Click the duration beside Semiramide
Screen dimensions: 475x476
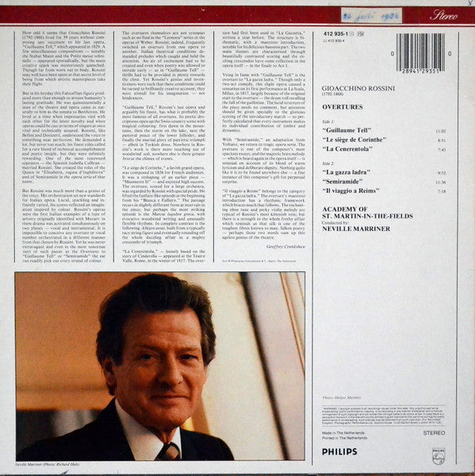441,182
